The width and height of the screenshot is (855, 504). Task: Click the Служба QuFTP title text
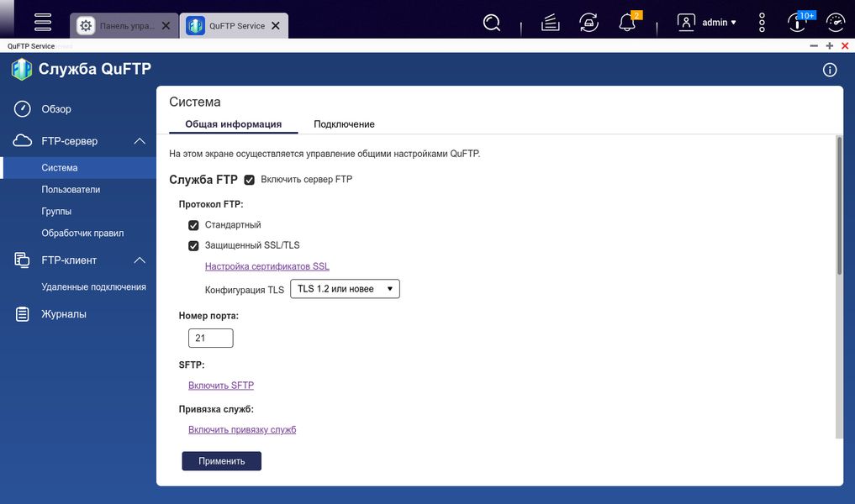pyautogui.click(x=95, y=69)
